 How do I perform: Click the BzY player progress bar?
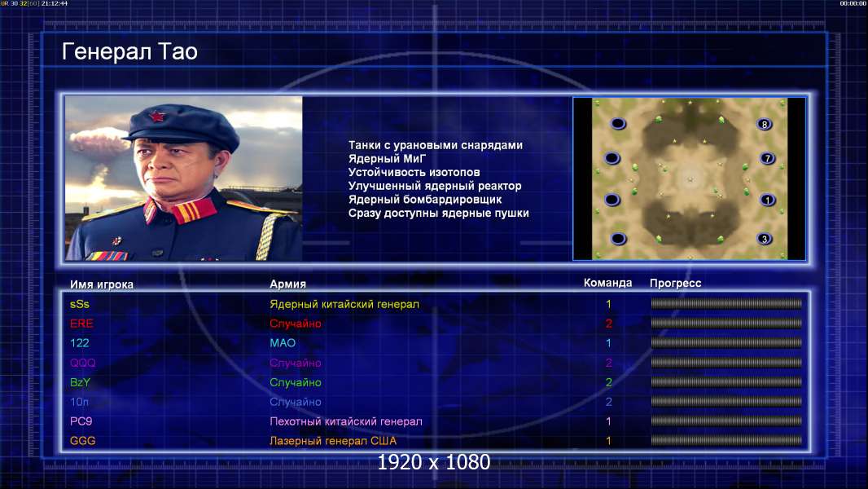[x=726, y=381]
